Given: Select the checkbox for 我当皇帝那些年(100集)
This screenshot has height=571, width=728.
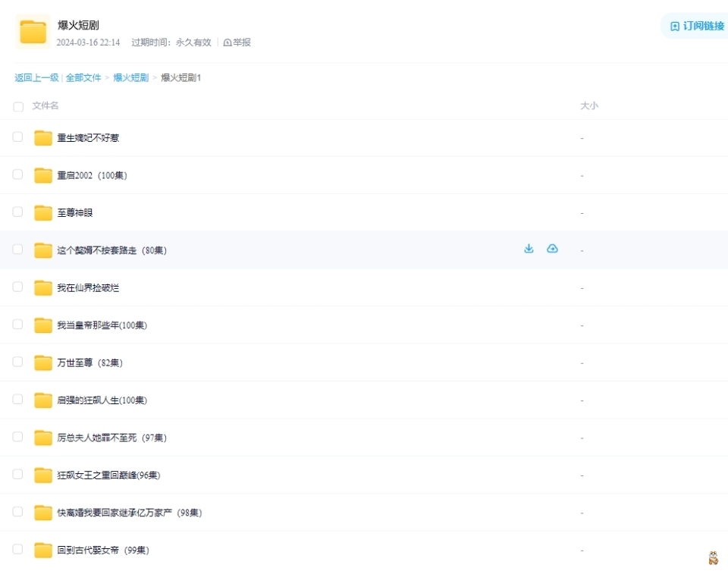Looking at the screenshot, I should pyautogui.click(x=17, y=325).
